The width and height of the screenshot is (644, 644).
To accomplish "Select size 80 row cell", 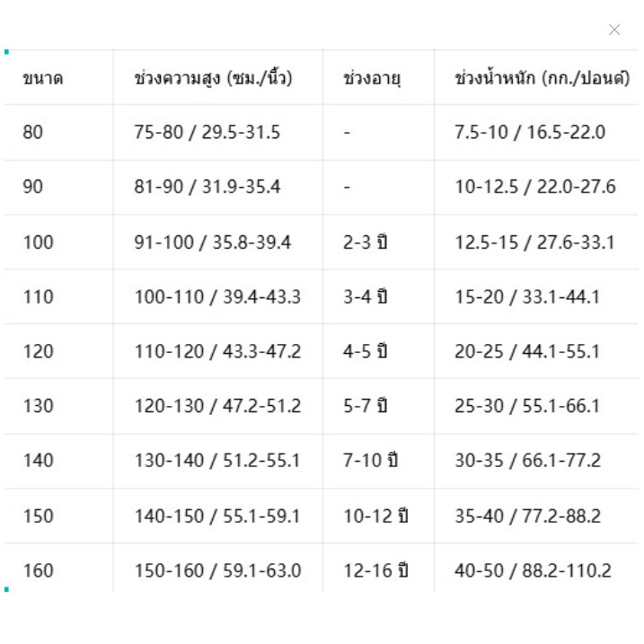I will point(33,132).
